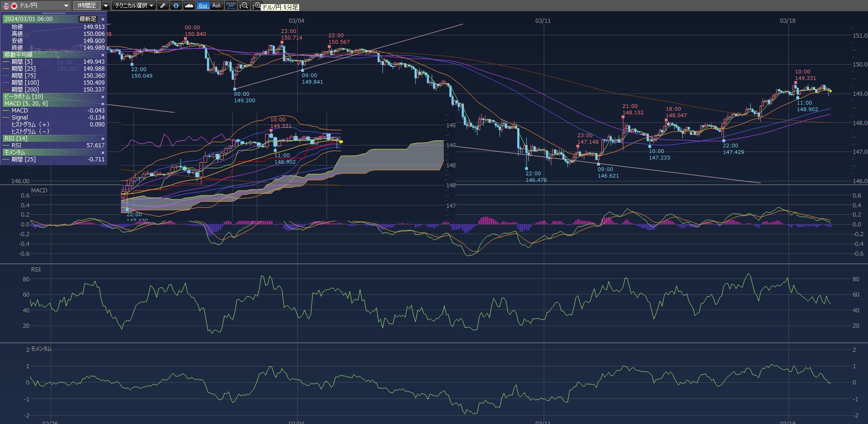The height and width of the screenshot is (424, 868).
Task: Click the mountain-shaped chart type icon
Action: click(x=189, y=6)
